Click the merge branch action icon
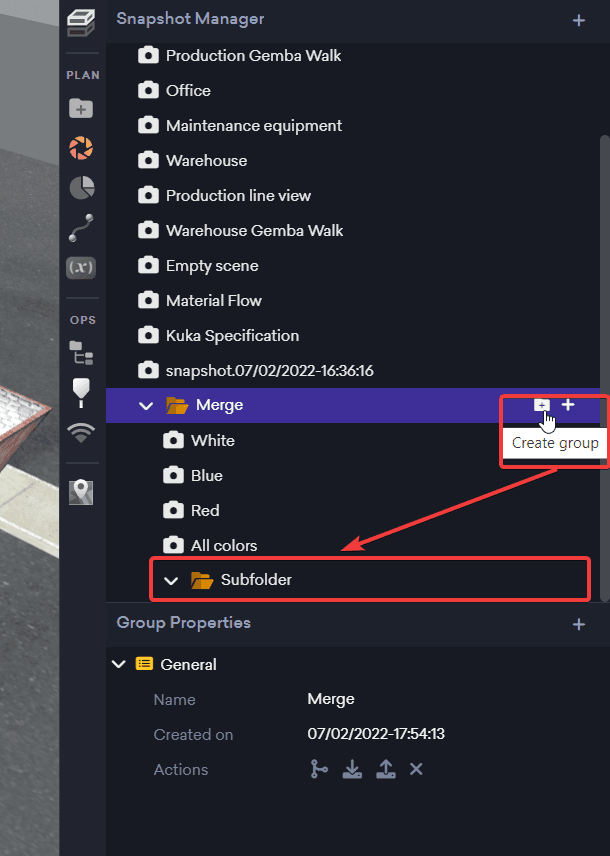Viewport: 610px width, 856px height. 319,769
